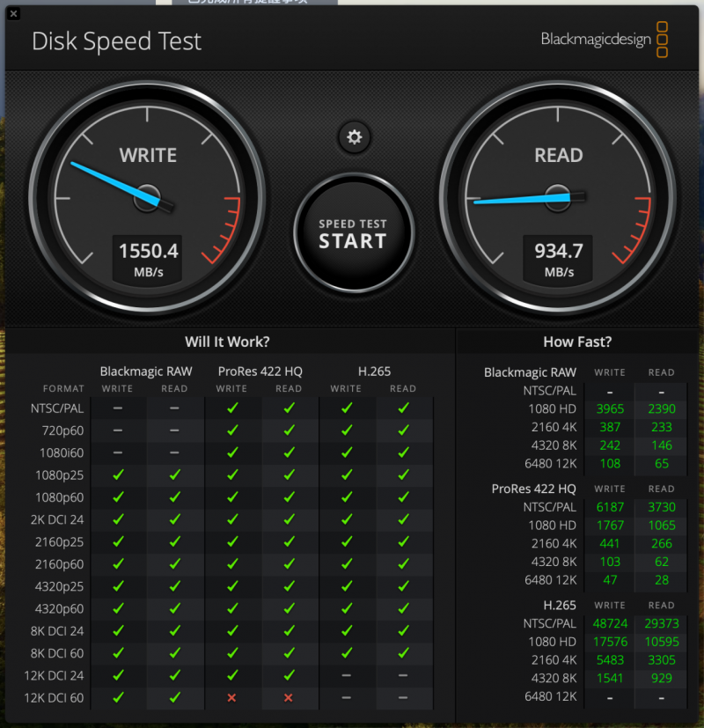
Task: Click ProRes 422 HQ column header in Will It Work
Action: point(260,371)
